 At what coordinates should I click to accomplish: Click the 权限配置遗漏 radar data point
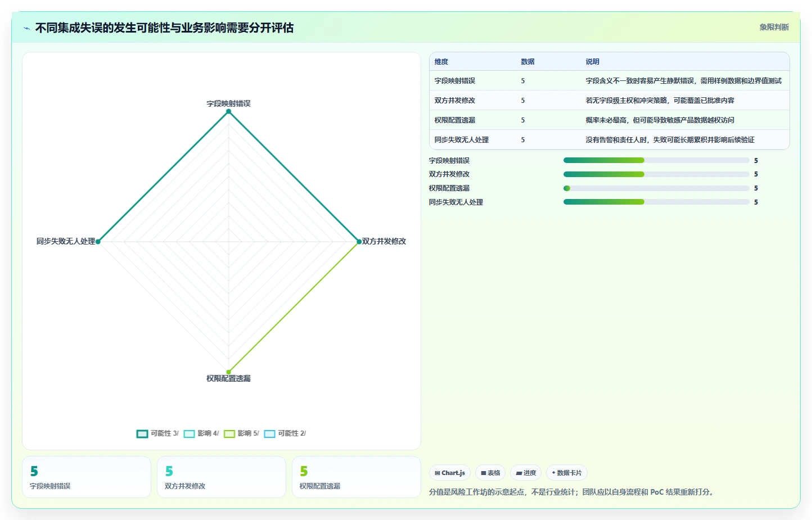pos(228,372)
